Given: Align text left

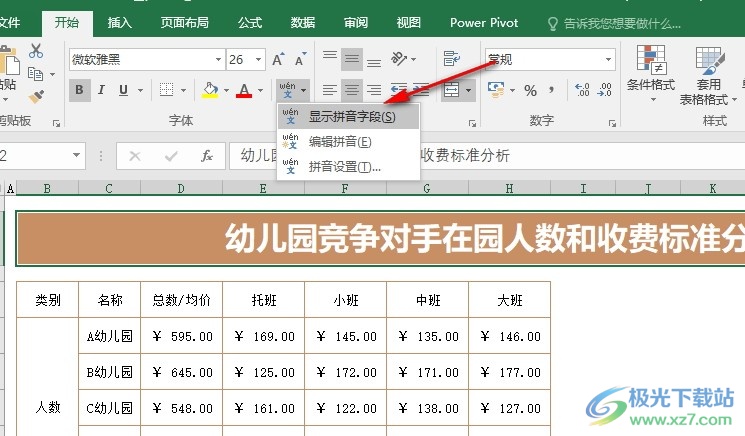Looking at the screenshot, I should 330,90.
